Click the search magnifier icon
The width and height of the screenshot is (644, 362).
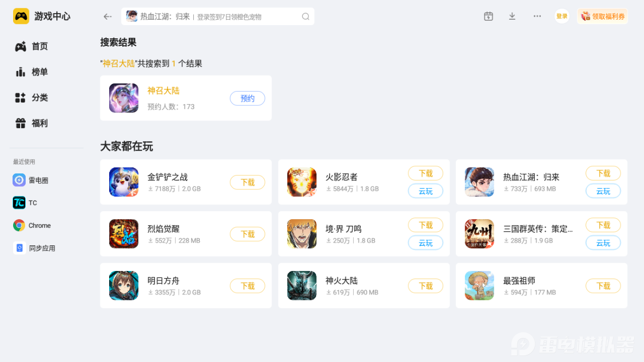pos(306,16)
